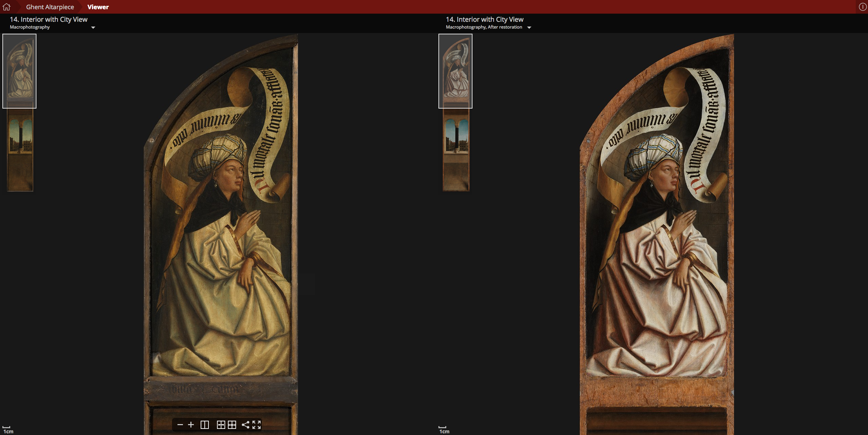Toggle the linked-panes sync icon
868x435 pixels.
[x=221, y=424]
